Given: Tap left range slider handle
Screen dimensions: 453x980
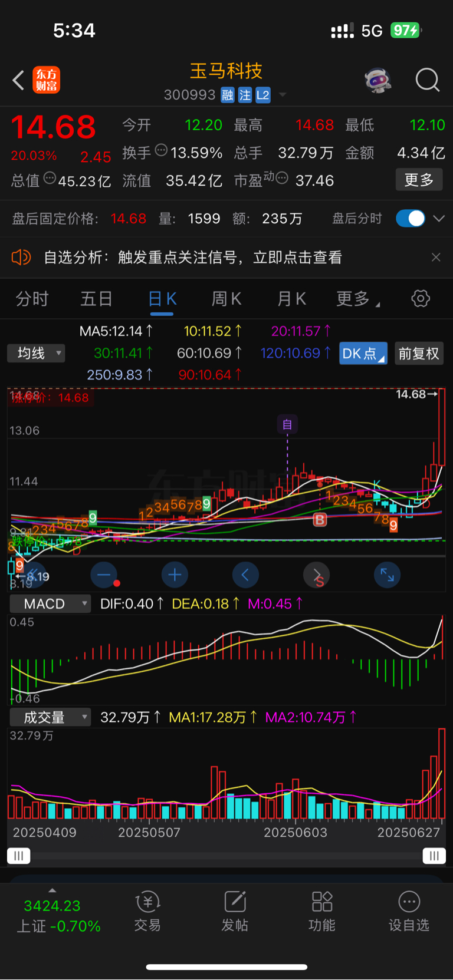Looking at the screenshot, I should pyautogui.click(x=18, y=856).
